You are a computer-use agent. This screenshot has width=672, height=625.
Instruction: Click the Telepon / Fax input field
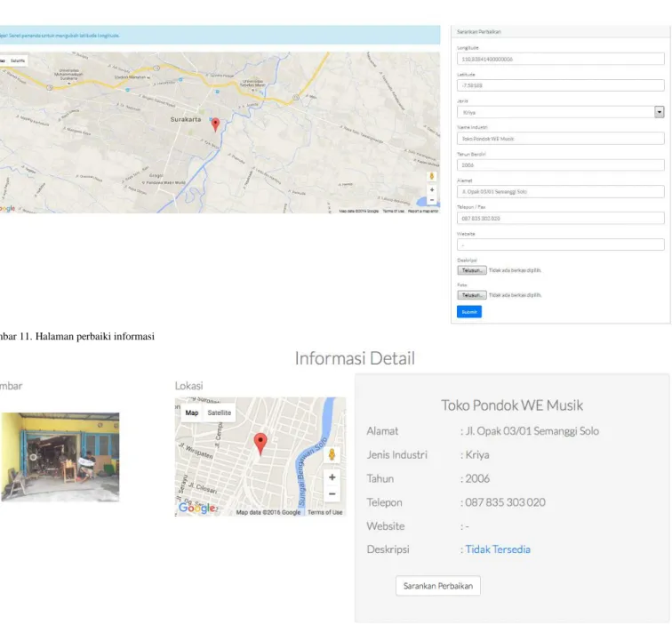point(560,218)
